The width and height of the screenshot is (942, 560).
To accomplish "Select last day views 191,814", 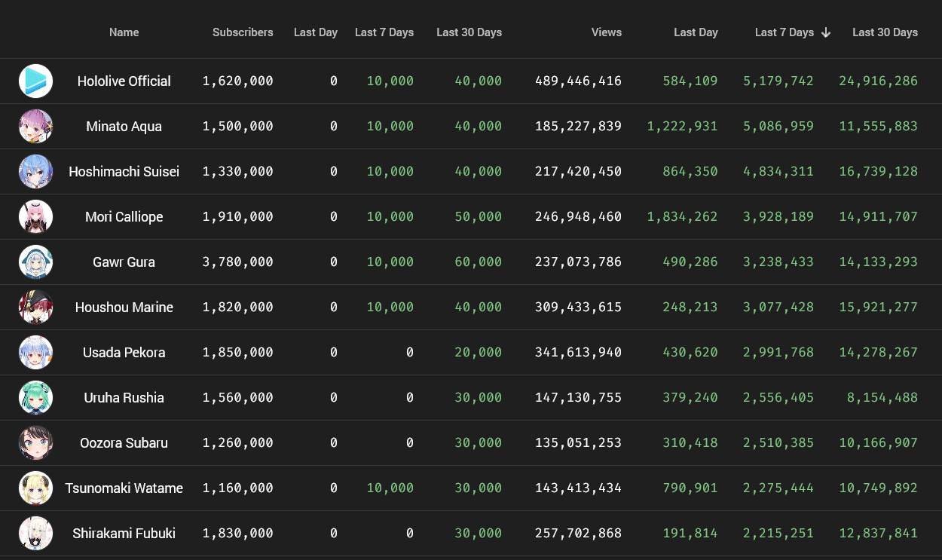I will [690, 533].
